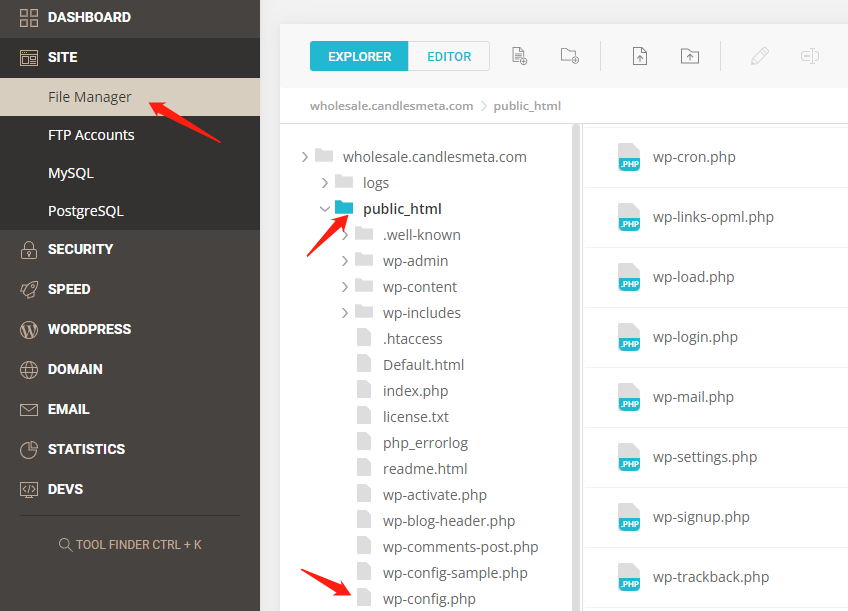Click the Devs code icon
The height and width of the screenshot is (611, 848).
coord(29,489)
